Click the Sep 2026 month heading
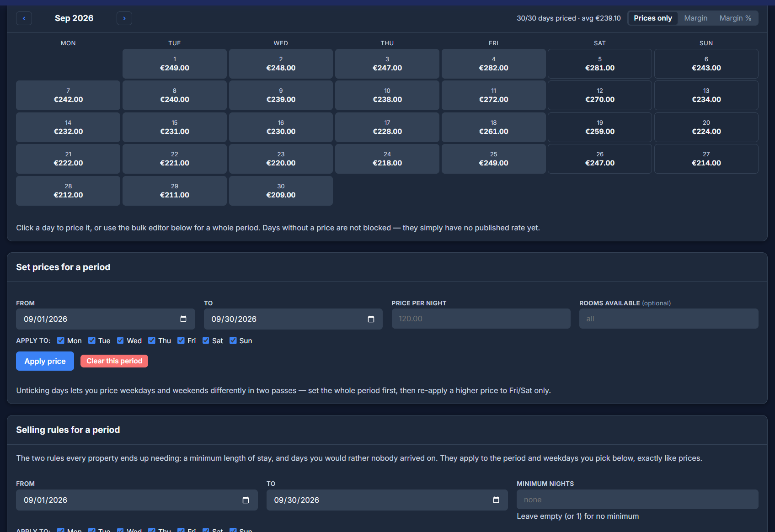Viewport: 775px width, 532px height. coord(74,18)
